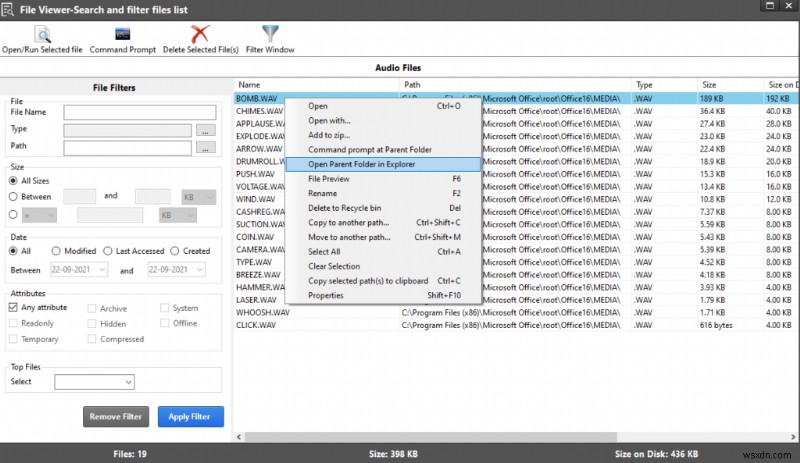
Task: Tick the Readonly attribute checkbox
Action: [x=13, y=323]
